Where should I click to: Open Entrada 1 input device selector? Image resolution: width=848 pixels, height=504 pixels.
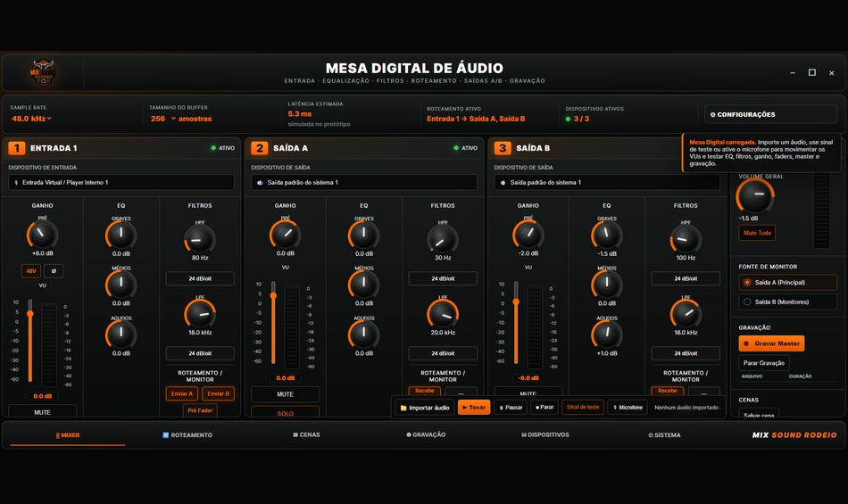point(121,183)
